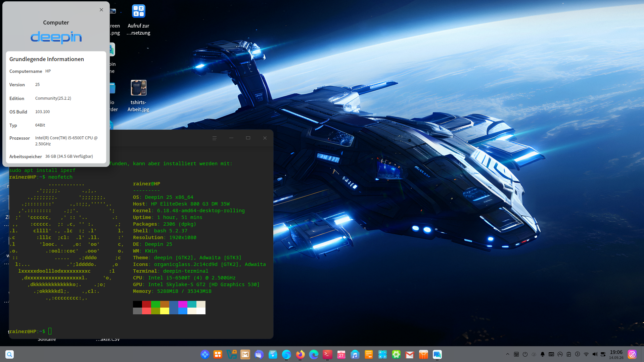644x362 pixels.
Task: Open Firefox from the dock
Action: click(x=300, y=354)
